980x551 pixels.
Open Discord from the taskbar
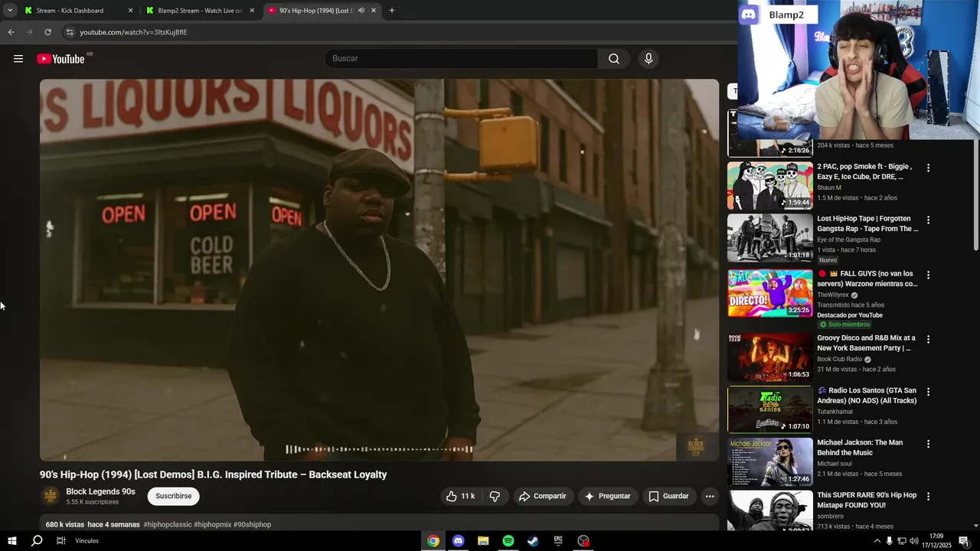click(458, 541)
